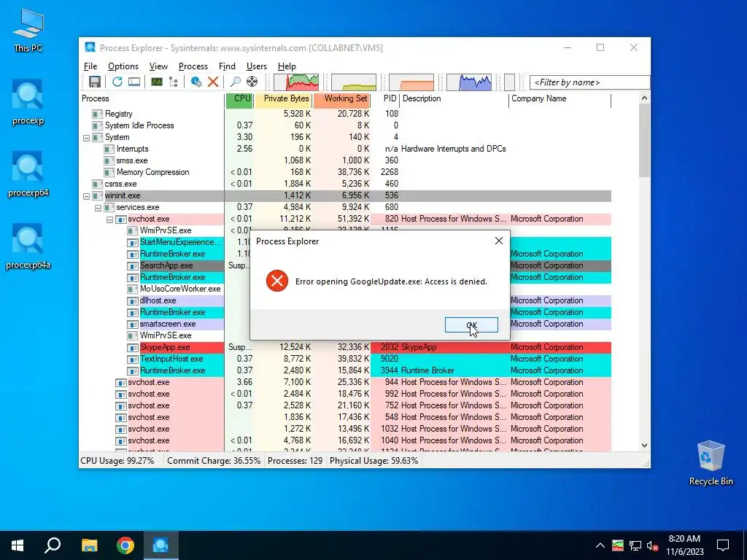
Task: Open the Process menu
Action: [193, 66]
